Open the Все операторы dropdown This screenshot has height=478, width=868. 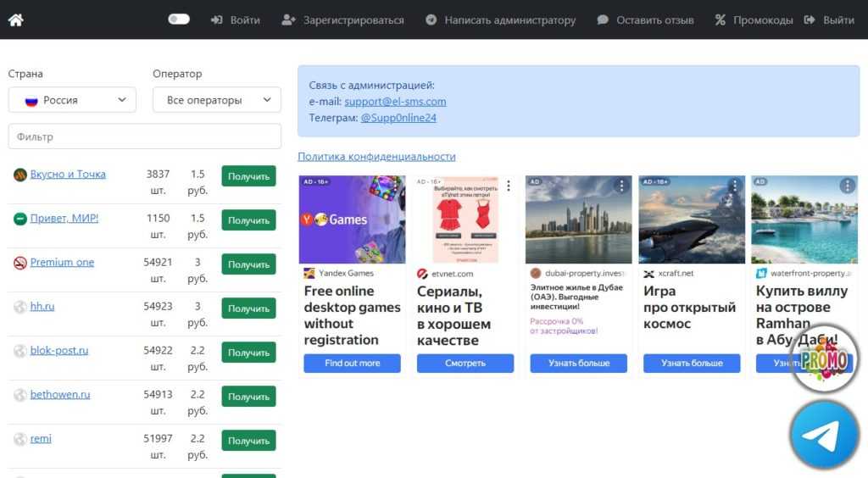point(216,100)
